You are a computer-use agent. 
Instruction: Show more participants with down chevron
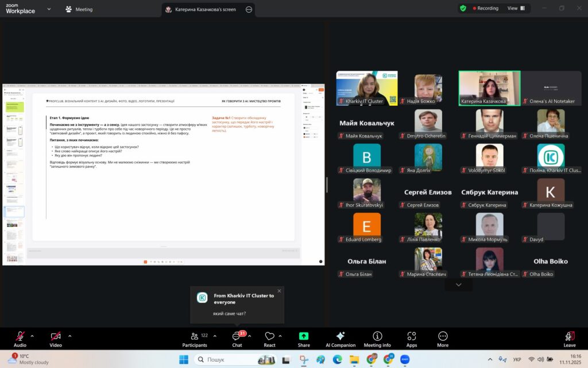point(458,285)
